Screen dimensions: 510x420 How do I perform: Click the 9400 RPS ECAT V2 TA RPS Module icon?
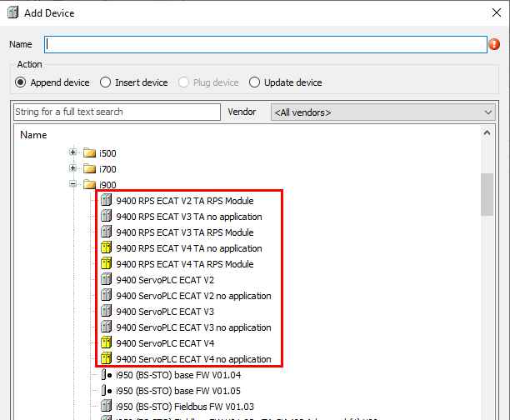pyautogui.click(x=106, y=201)
